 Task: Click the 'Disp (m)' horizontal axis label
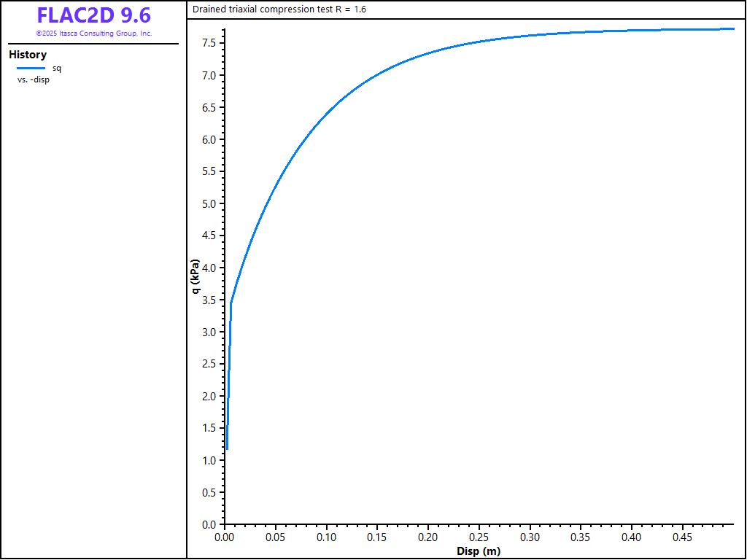[479, 551]
